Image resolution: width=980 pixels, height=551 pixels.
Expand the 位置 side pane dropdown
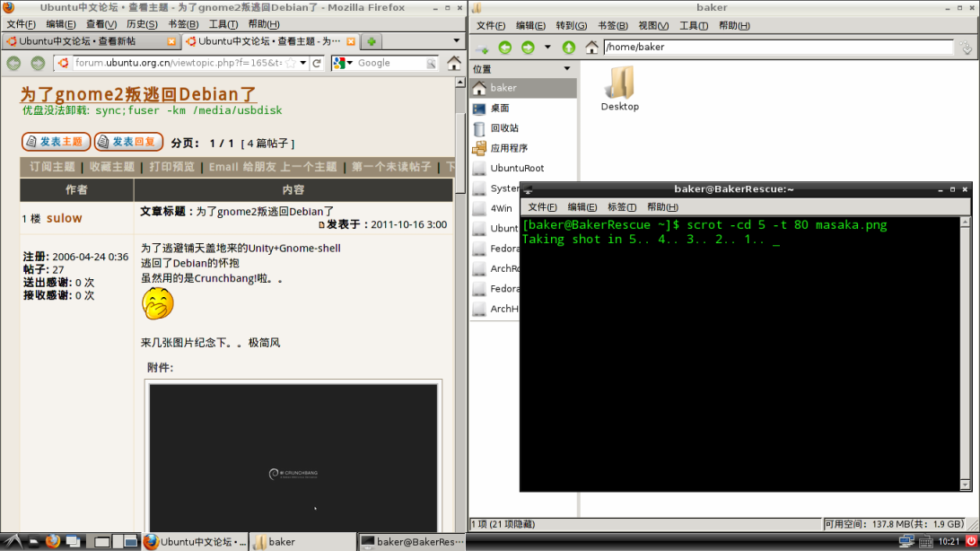(x=567, y=69)
